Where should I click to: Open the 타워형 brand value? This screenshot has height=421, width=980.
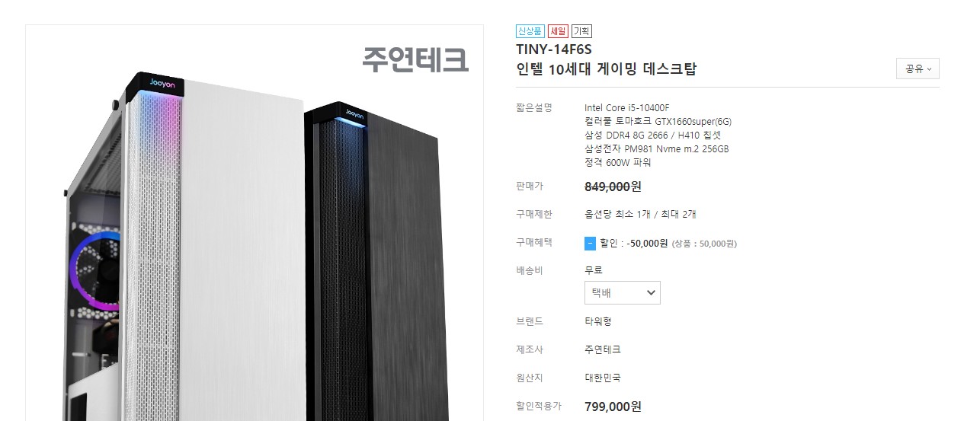(x=598, y=321)
